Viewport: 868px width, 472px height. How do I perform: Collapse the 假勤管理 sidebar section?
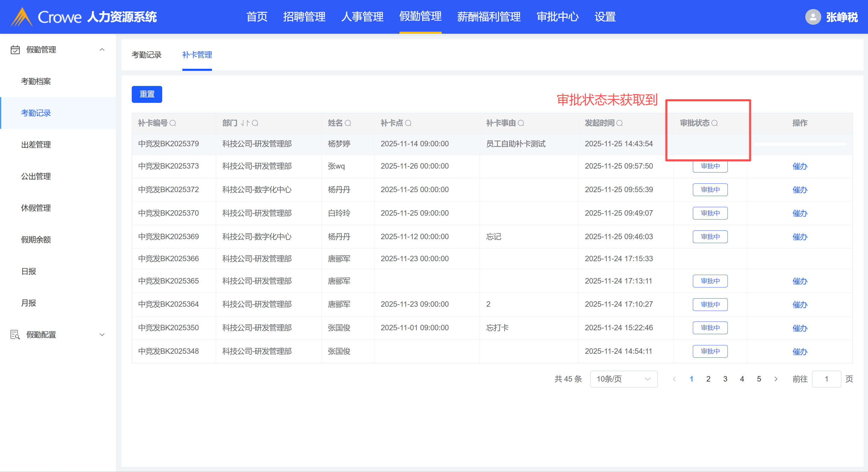pos(102,49)
